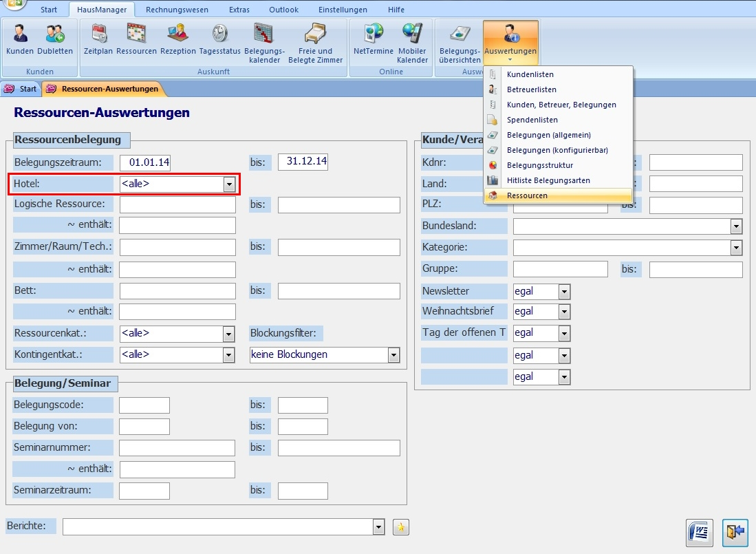Viewport: 756px width, 554px height.
Task: Choose Kundenlisten in the dropdown menu
Action: coord(530,74)
